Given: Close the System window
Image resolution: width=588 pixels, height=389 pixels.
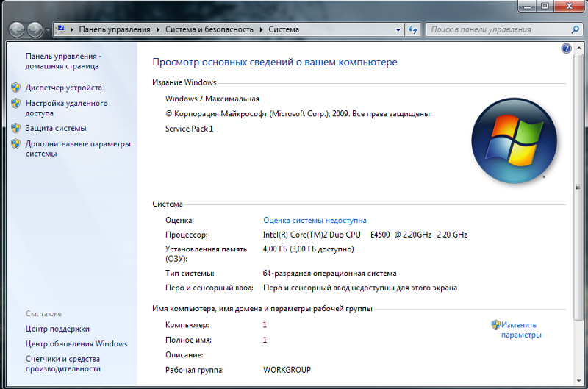Looking at the screenshot, I should 568,6.
